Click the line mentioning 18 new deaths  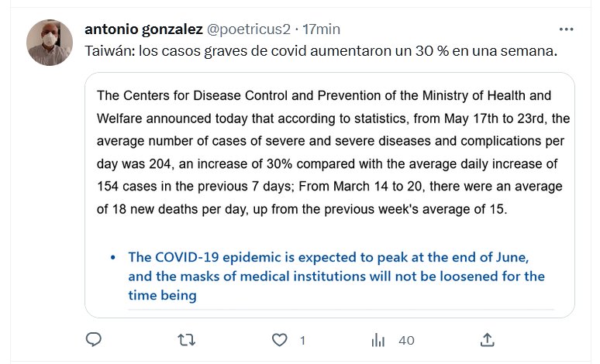302,209
